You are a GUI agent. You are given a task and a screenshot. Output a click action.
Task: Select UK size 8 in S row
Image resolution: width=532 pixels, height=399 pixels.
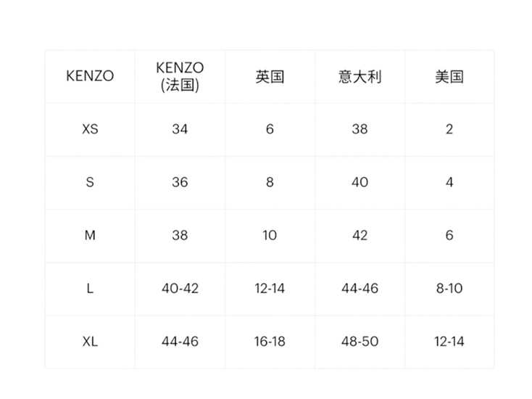(x=270, y=182)
